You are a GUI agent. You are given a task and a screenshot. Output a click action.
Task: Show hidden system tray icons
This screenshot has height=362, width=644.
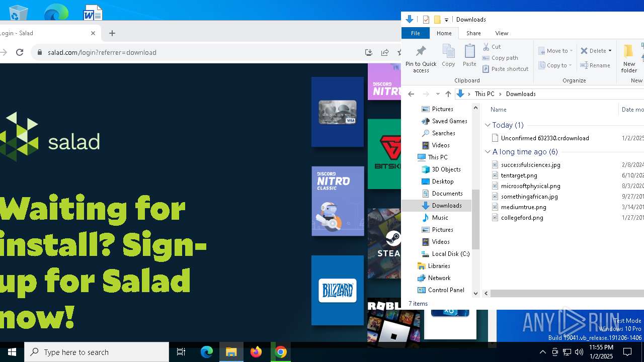pos(542,352)
